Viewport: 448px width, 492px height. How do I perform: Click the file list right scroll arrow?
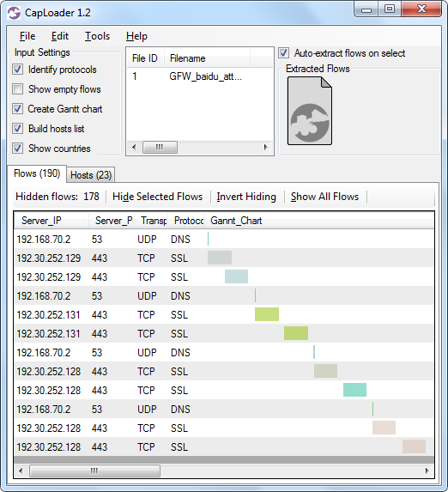tap(266, 147)
